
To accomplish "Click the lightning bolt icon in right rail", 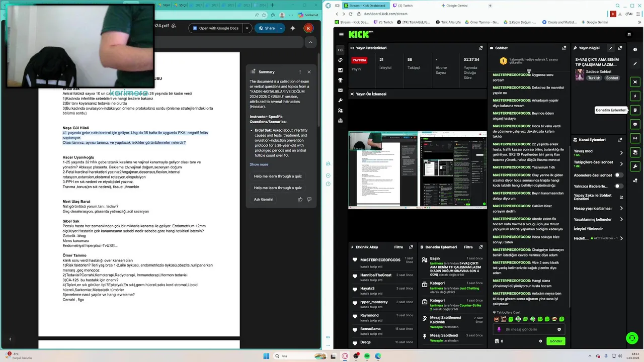I will click(x=635, y=96).
